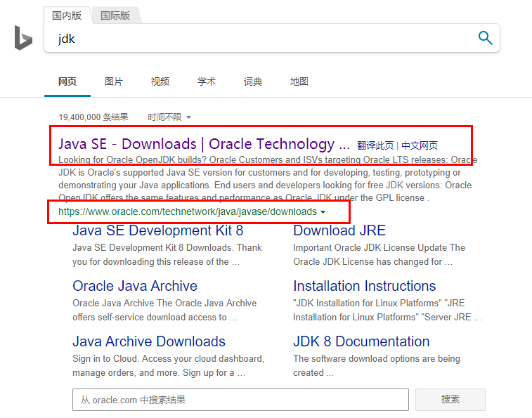The width and height of the screenshot is (532, 418).
Task: Click the 翻译此页 link
Action: [375, 145]
